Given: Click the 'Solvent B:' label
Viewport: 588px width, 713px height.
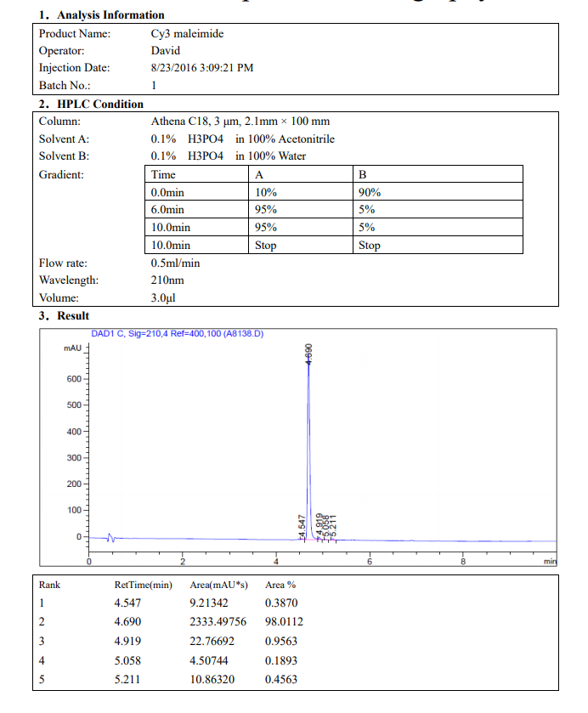Looking at the screenshot, I should click(64, 156).
